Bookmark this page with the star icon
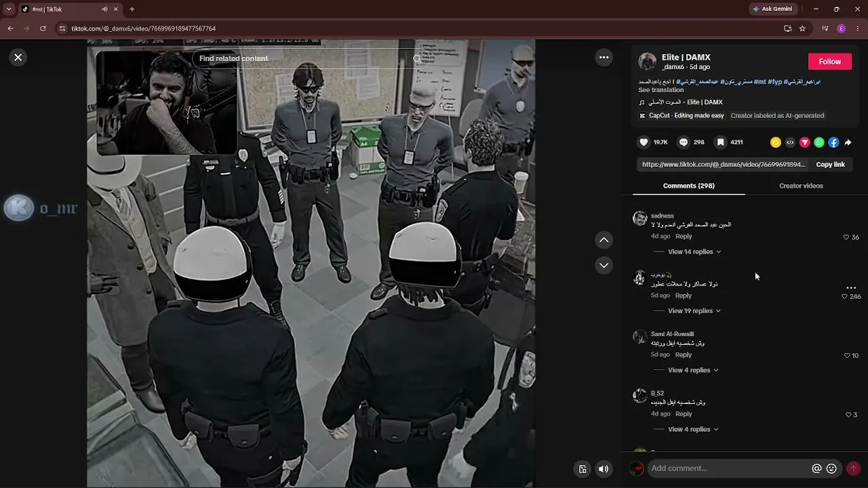868x488 pixels. coord(802,28)
